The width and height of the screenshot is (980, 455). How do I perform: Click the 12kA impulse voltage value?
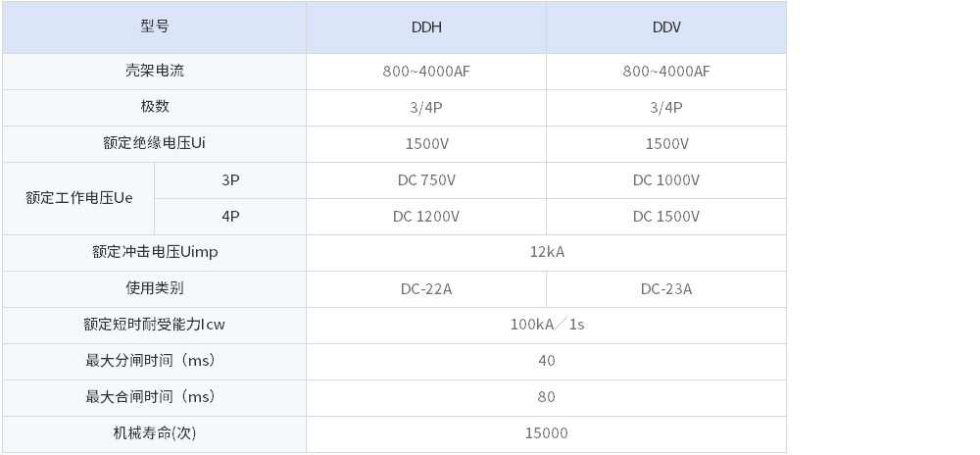tap(546, 252)
